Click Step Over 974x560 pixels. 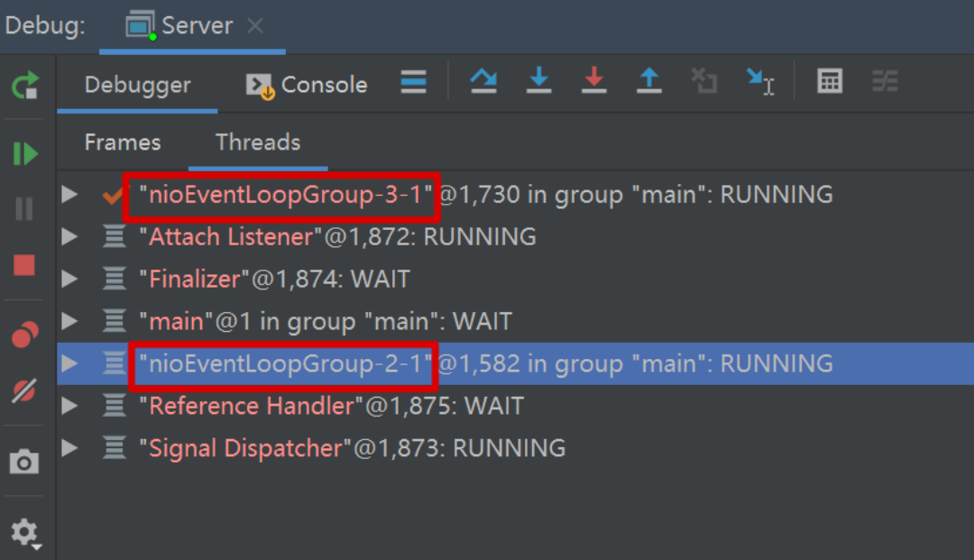pyautogui.click(x=483, y=81)
